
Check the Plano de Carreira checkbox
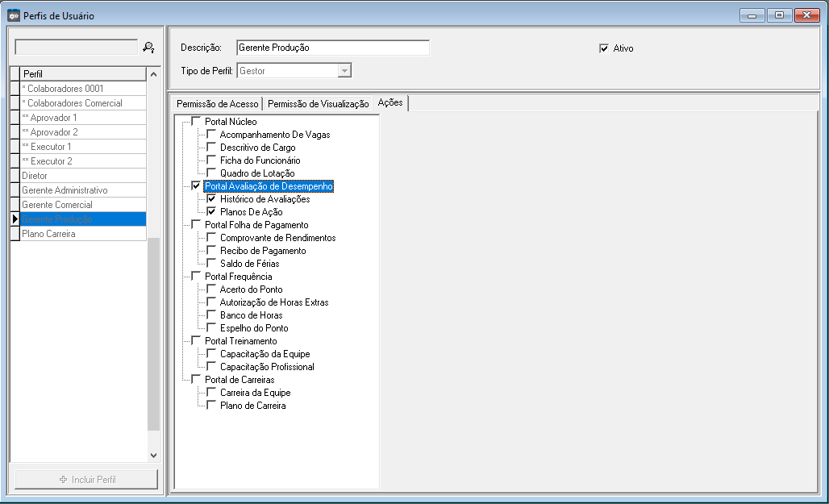click(211, 406)
